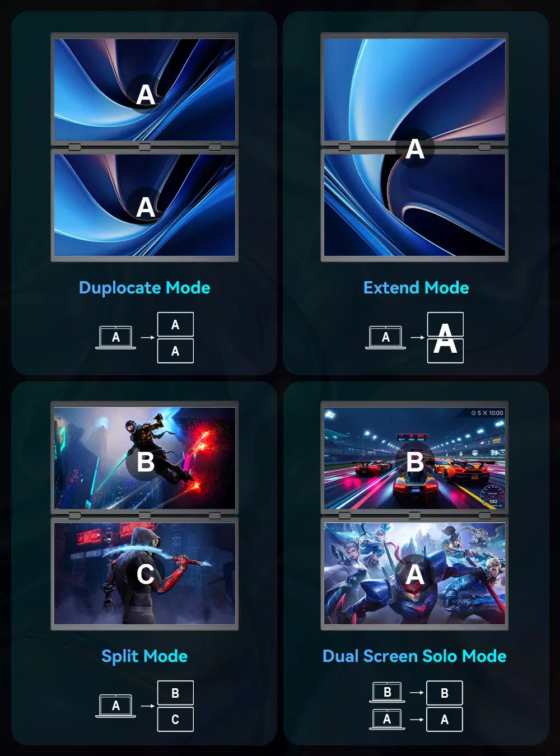The width and height of the screenshot is (560, 756).
Task: Click the racing game screen labeled B
Action: point(414,458)
